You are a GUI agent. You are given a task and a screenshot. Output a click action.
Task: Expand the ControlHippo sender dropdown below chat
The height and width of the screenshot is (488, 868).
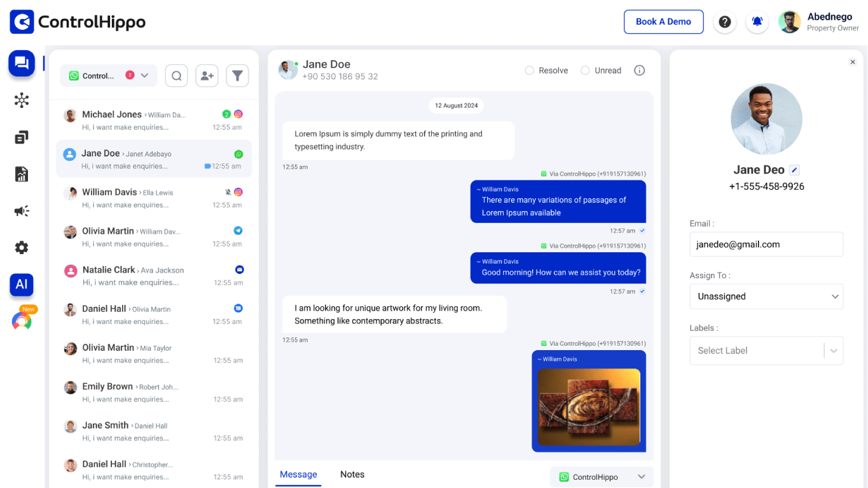pyautogui.click(x=602, y=477)
